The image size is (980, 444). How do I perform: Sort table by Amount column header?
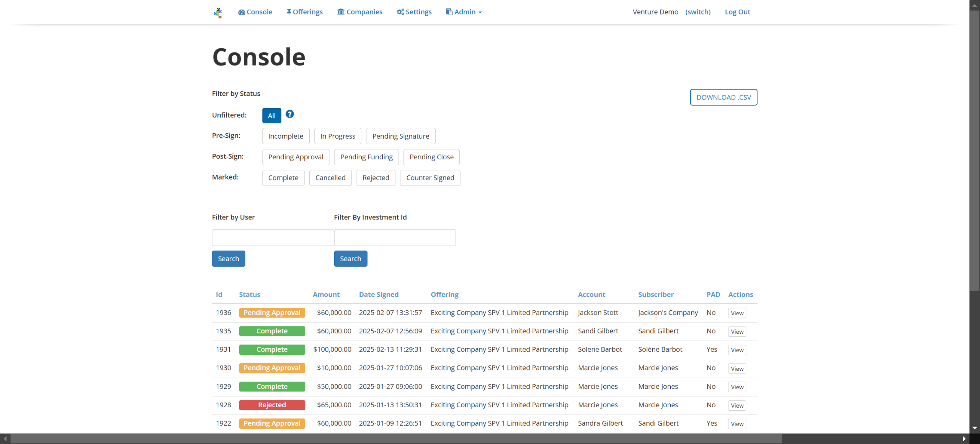pos(326,295)
